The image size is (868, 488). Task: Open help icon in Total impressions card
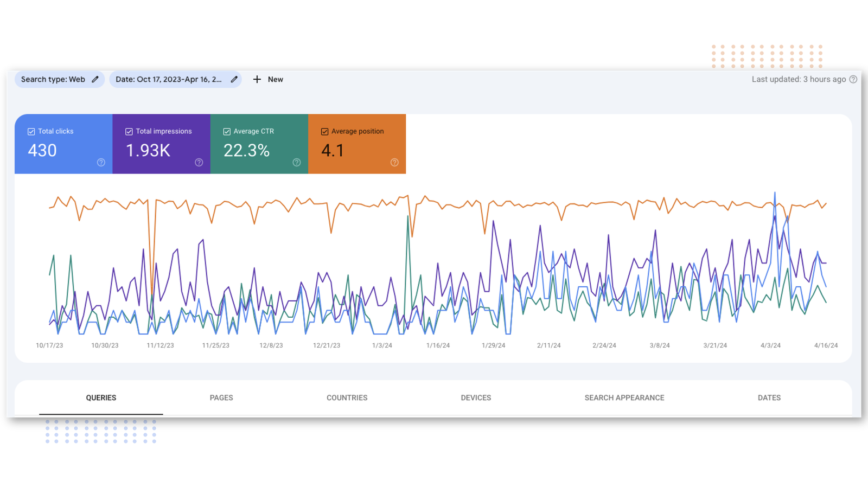click(199, 163)
